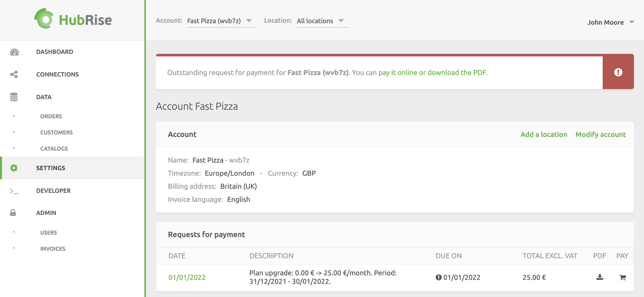Click the shopping cart icon to pay invoice
Viewport: 644px width, 297px height.
[622, 278]
